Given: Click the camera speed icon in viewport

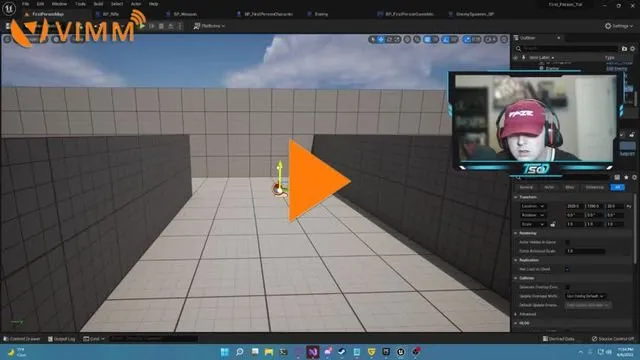Looking at the screenshot, I should pyautogui.click(x=491, y=40).
